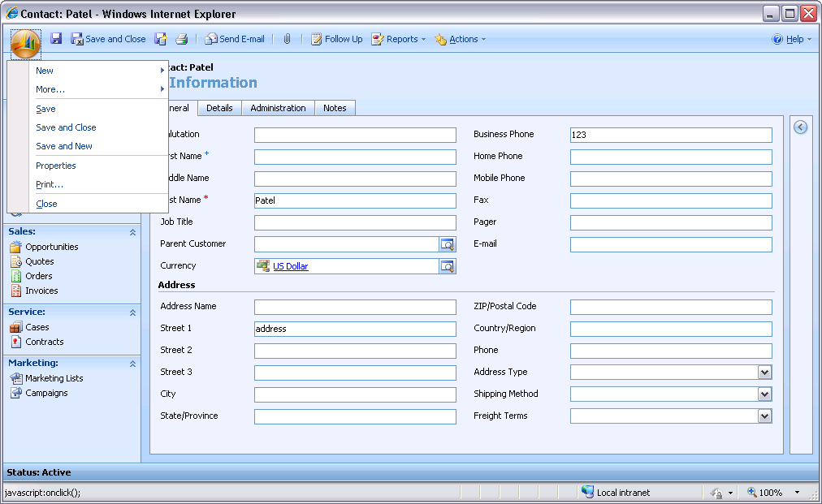This screenshot has width=822, height=504.
Task: Open the Parent Customer lookup magnifier
Action: (x=447, y=243)
